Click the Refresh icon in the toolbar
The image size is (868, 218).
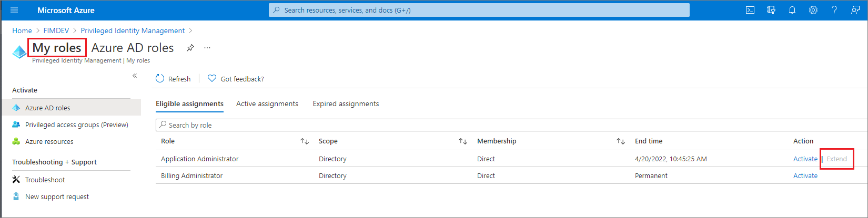(160, 78)
